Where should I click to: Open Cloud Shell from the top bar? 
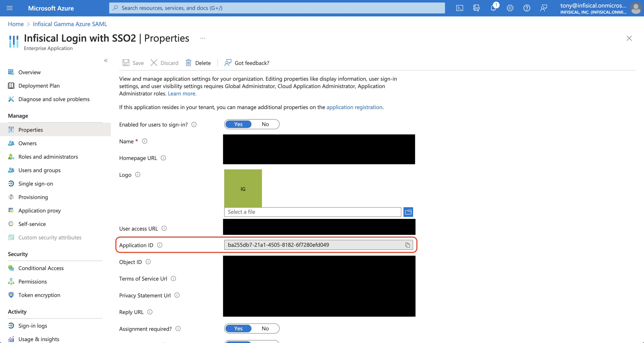pyautogui.click(x=459, y=8)
